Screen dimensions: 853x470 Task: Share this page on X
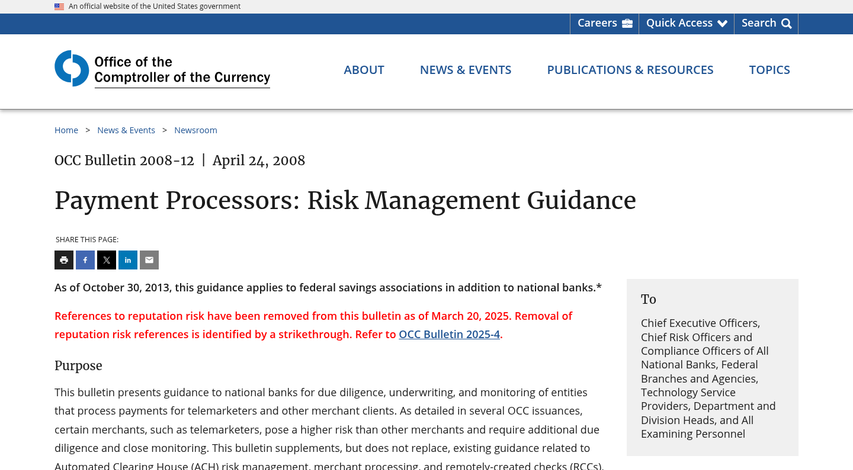tap(107, 260)
